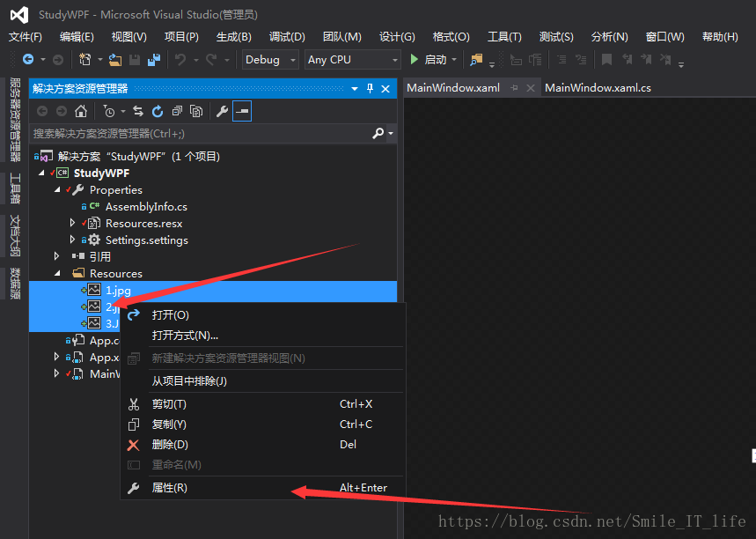The image size is (756, 539).
Task: Pin the Solution Explorer panel
Action: tap(370, 88)
